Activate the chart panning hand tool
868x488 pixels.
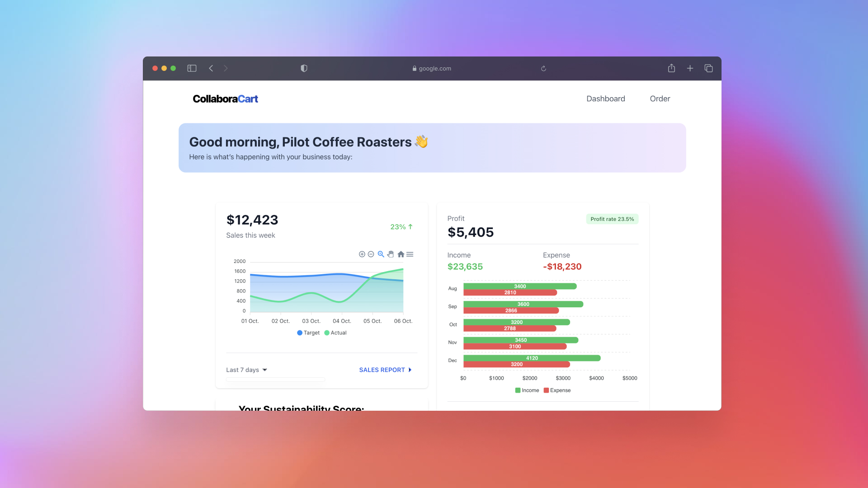(x=391, y=254)
